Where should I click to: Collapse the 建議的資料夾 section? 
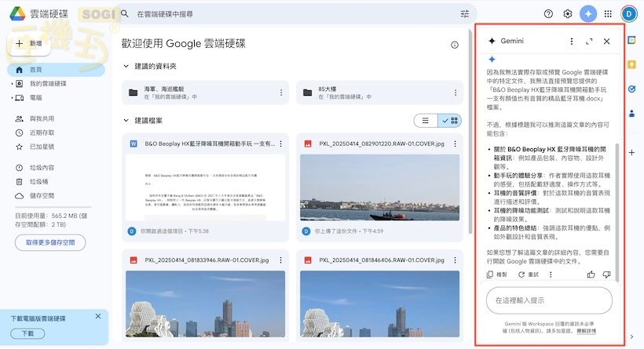(126, 66)
